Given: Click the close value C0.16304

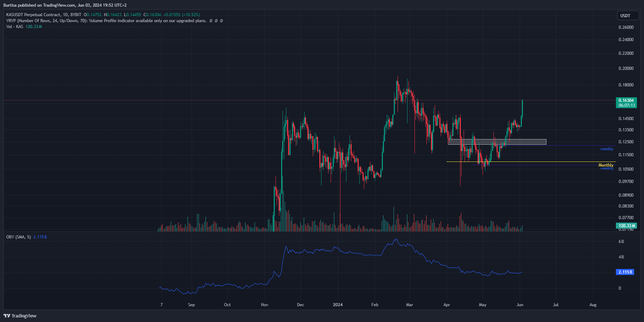Looking at the screenshot, I should coord(152,15).
